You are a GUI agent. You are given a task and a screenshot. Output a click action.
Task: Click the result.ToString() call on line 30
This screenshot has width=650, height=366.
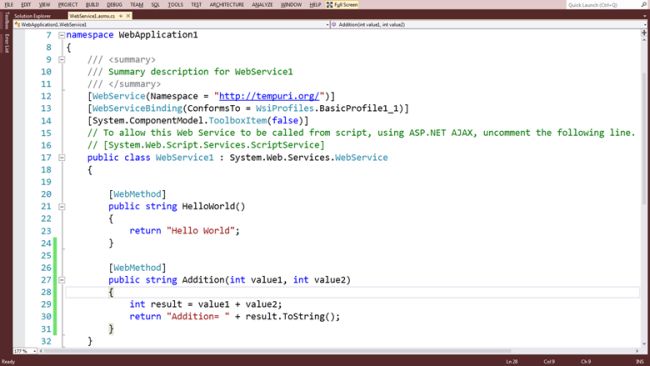pos(290,317)
